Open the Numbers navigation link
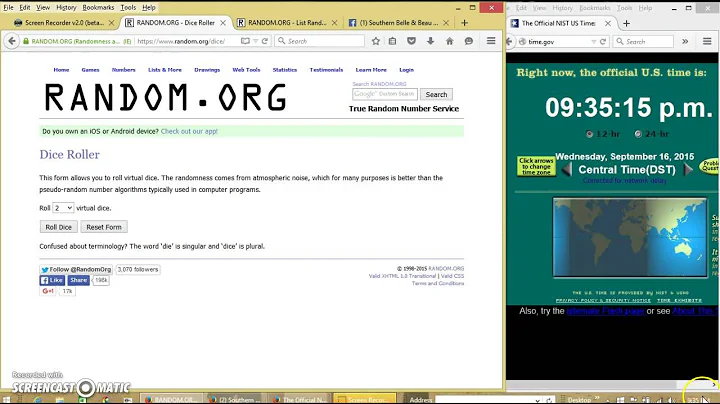The image size is (720, 404). [x=124, y=70]
